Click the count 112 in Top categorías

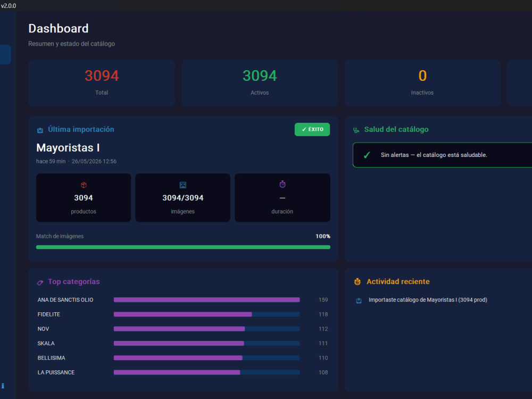323,329
